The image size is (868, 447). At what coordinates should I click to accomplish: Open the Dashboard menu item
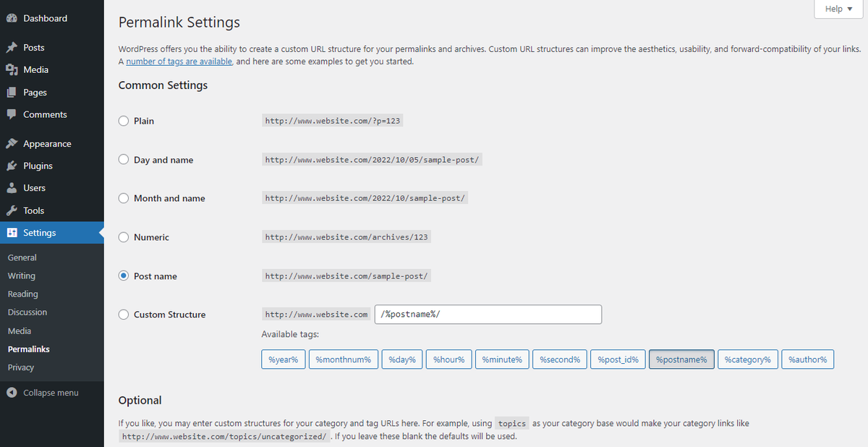45,18
